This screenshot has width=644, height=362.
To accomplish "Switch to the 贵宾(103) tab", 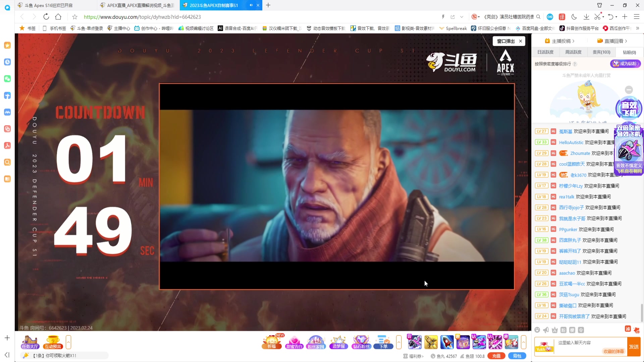I will pos(601,52).
